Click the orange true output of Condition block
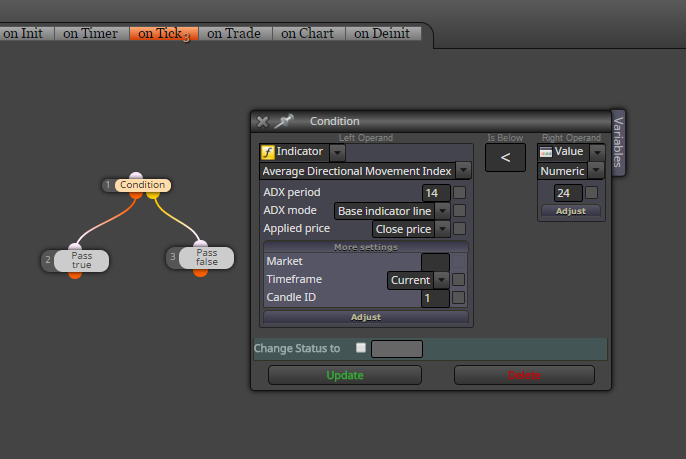The image size is (686, 459). (x=136, y=195)
